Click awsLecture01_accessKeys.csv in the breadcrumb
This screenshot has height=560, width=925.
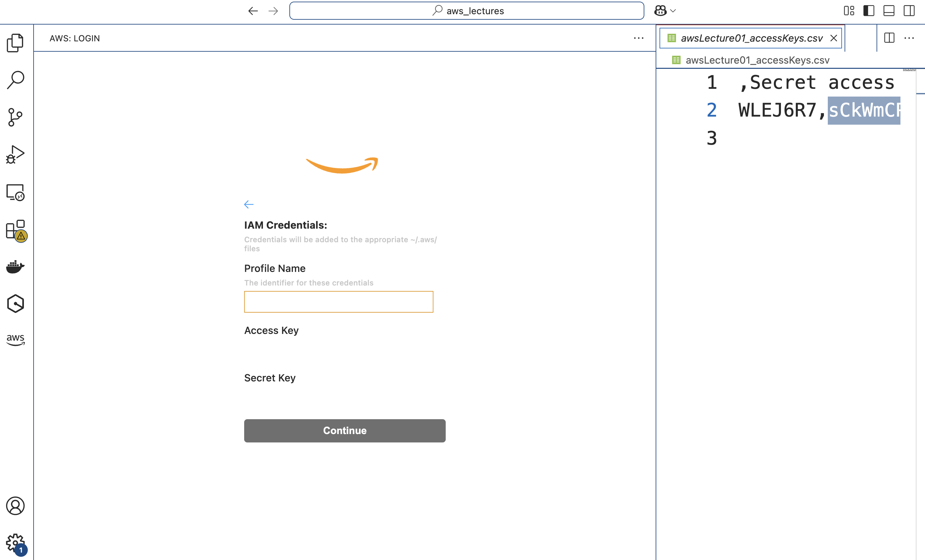(757, 60)
